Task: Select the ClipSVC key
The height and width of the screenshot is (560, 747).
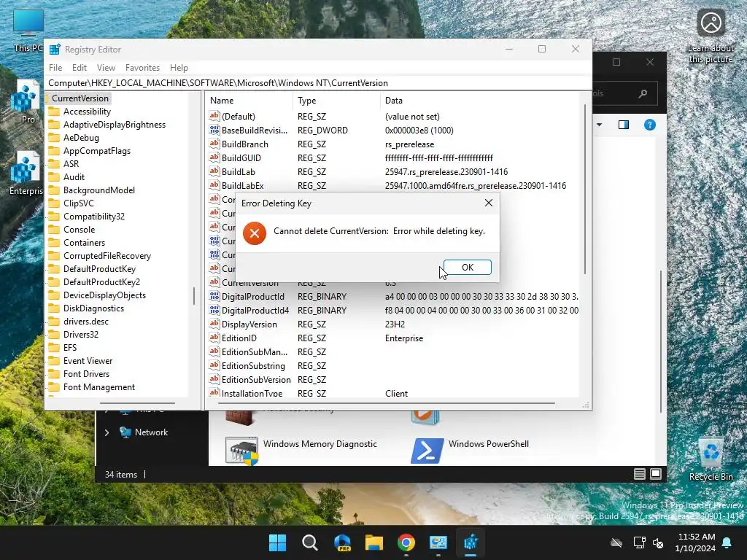Action: coord(79,203)
